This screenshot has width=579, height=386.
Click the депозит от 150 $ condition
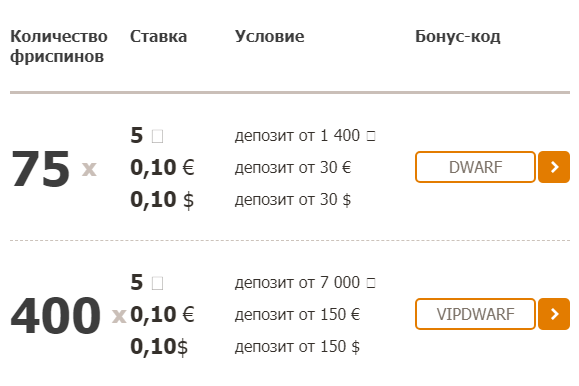click(x=297, y=347)
